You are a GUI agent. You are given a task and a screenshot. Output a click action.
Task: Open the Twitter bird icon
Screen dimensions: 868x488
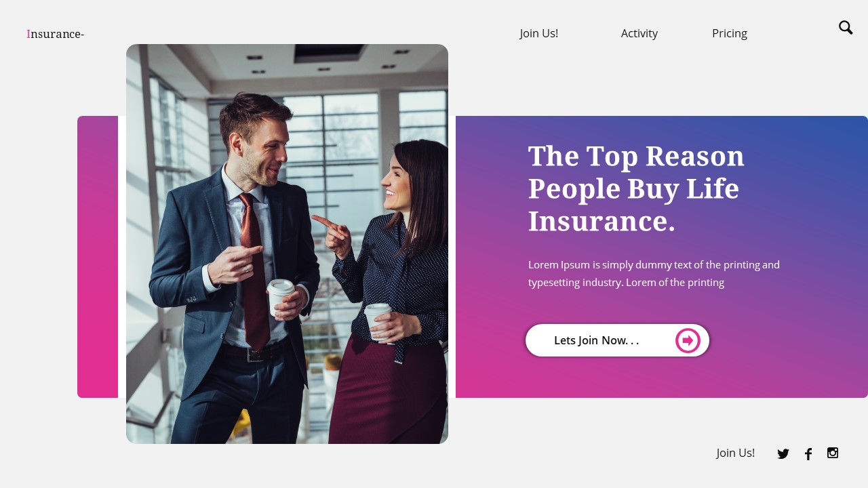pos(783,454)
